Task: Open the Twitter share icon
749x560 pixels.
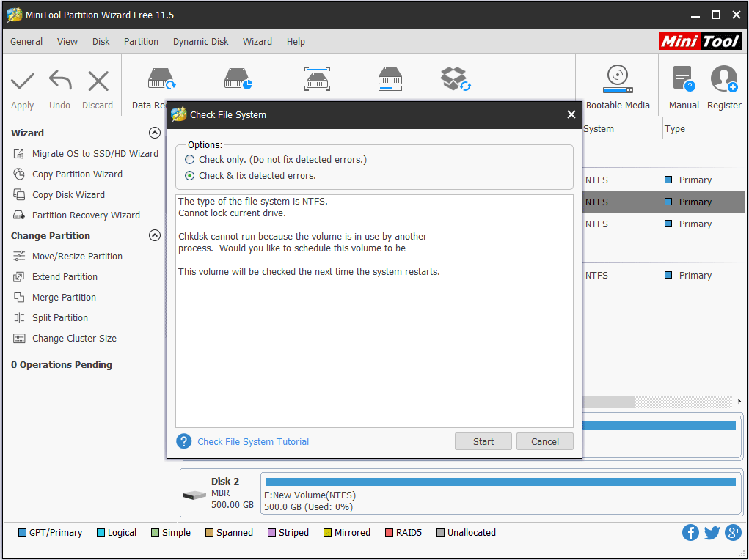Action: 712,532
